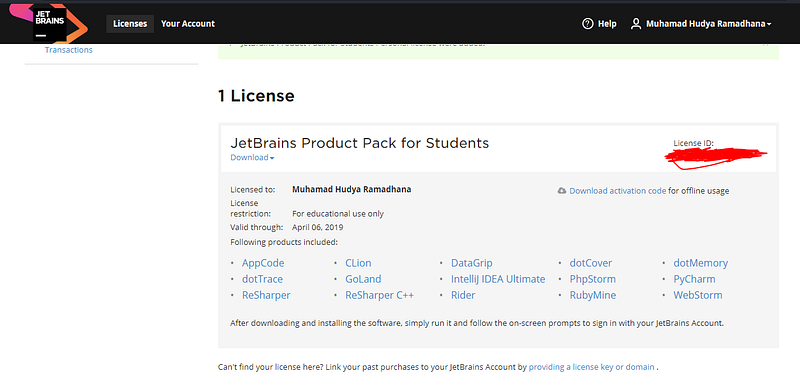Viewport: 800px width, 381px height.
Task: Expand the Download dropdown under Product Pack
Action: (x=253, y=158)
